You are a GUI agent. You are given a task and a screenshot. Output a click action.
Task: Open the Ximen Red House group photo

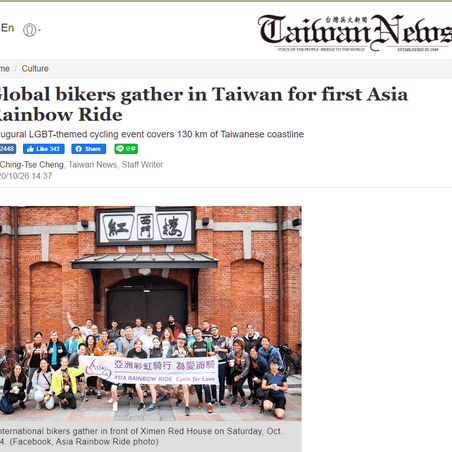click(150, 313)
